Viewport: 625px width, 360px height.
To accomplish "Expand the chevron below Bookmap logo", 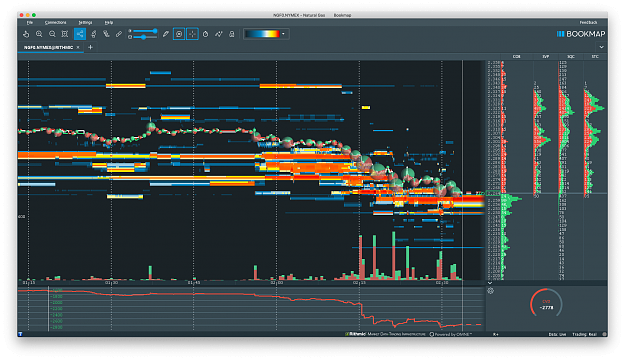I will pos(601,47).
